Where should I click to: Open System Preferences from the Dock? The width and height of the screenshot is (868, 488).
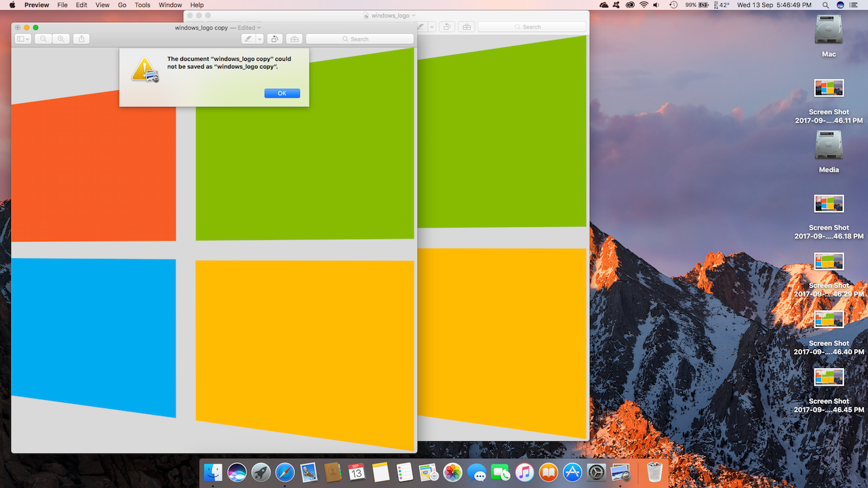coord(596,472)
